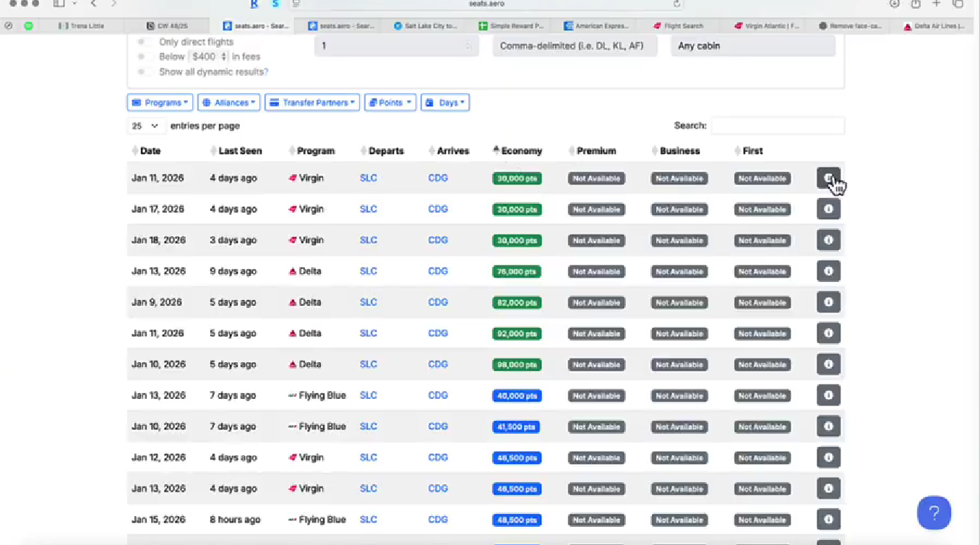Viewport: 980px width, 545px height.
Task: Switch to the CW 48/25 tab
Action: (x=167, y=26)
